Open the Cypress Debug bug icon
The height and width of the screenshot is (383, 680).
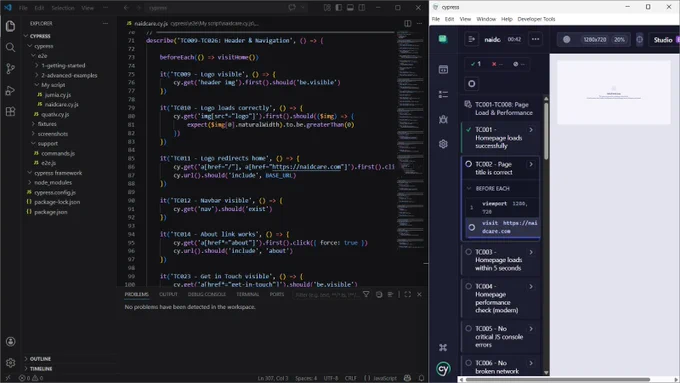[443, 119]
